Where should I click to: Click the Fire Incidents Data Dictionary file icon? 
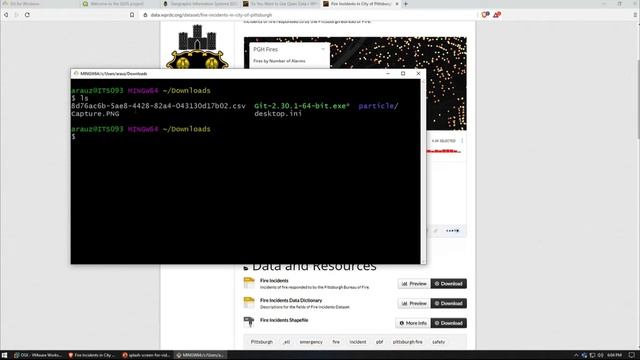click(x=249, y=302)
